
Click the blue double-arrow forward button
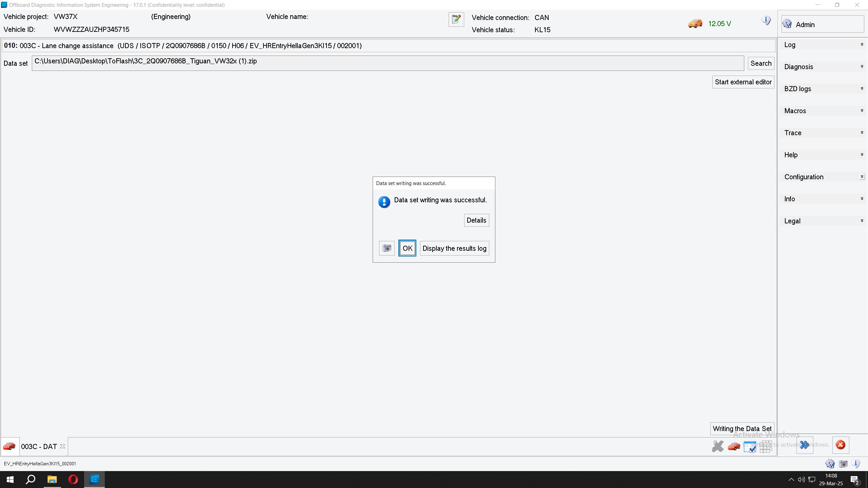[804, 445]
